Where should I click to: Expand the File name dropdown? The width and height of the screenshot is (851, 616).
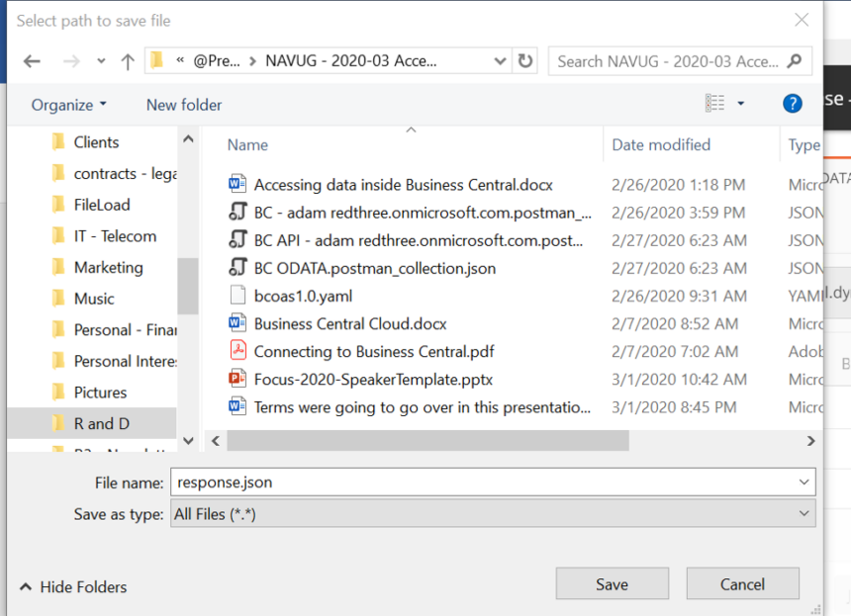[x=804, y=483]
